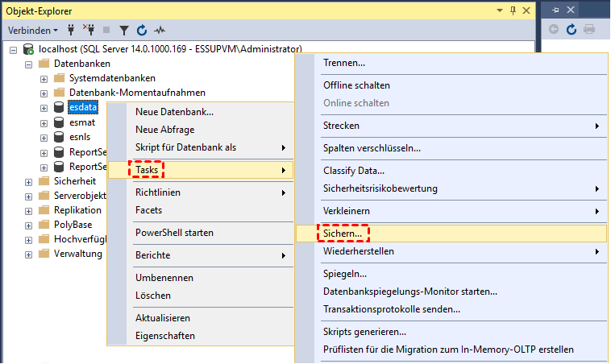Screen dimensions: 611x364
Task: Select Skripts generieren... menu entry
Action: (364, 332)
